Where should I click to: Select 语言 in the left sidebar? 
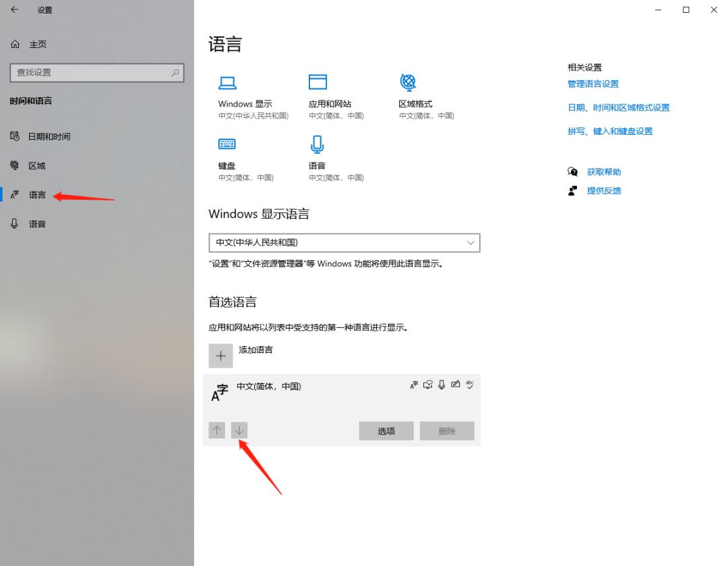coord(37,194)
